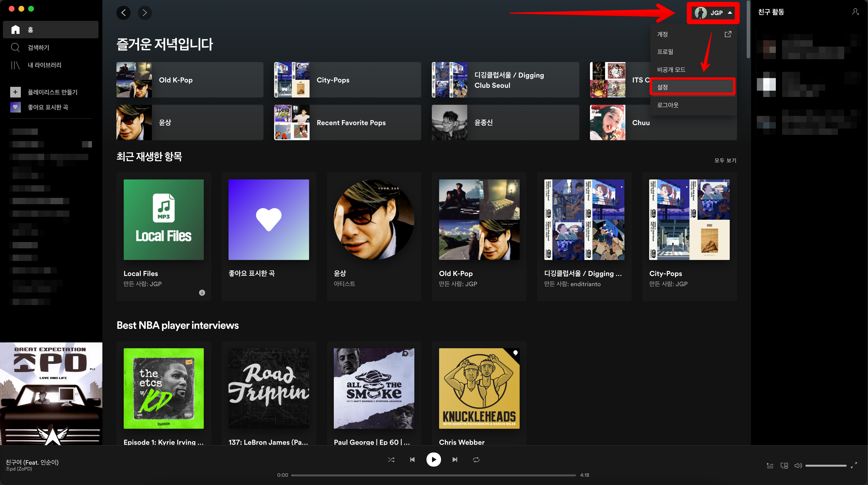This screenshot has width=868, height=485.
Task: Go back with the left chevron
Action: (123, 13)
